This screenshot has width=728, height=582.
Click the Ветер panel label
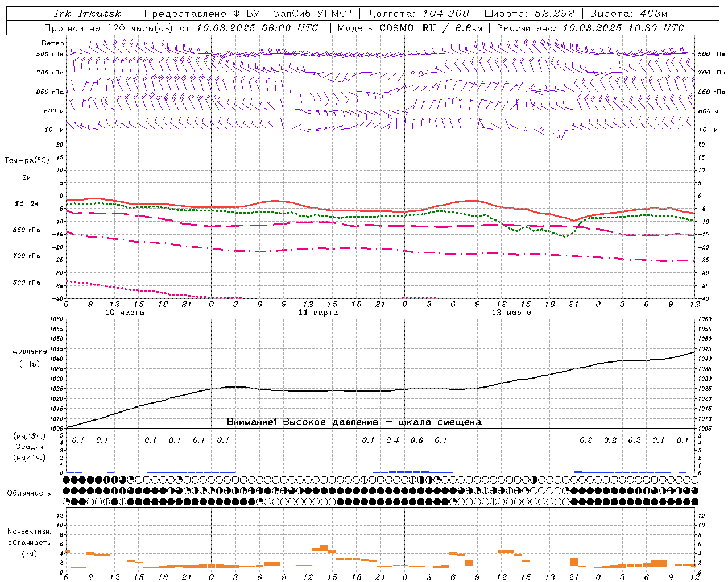(x=53, y=43)
